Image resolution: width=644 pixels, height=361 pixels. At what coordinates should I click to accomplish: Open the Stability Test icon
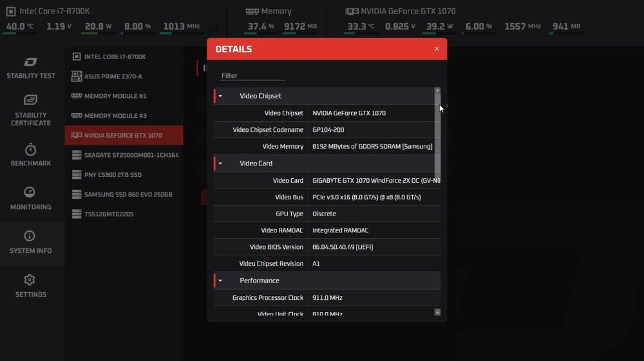(x=30, y=62)
